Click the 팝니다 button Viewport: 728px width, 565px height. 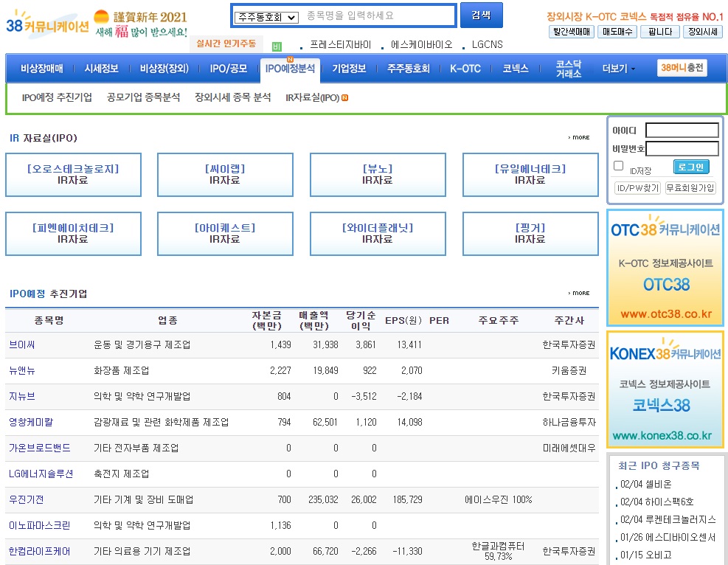pos(660,32)
